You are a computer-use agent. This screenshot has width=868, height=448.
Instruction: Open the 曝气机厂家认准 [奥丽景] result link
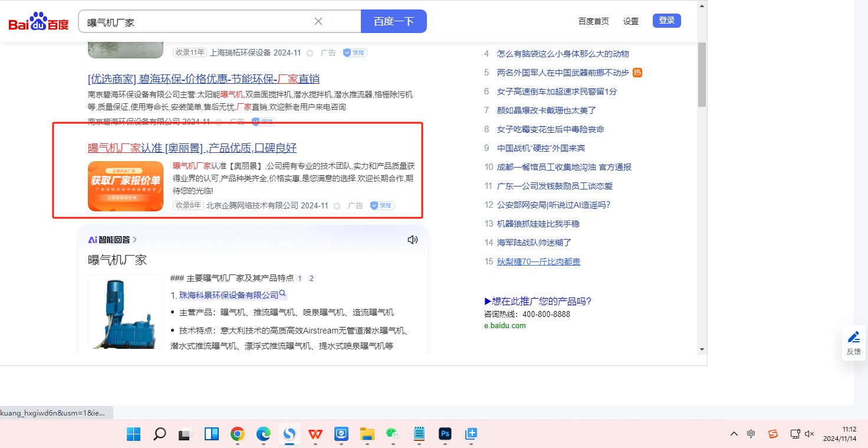(192, 148)
